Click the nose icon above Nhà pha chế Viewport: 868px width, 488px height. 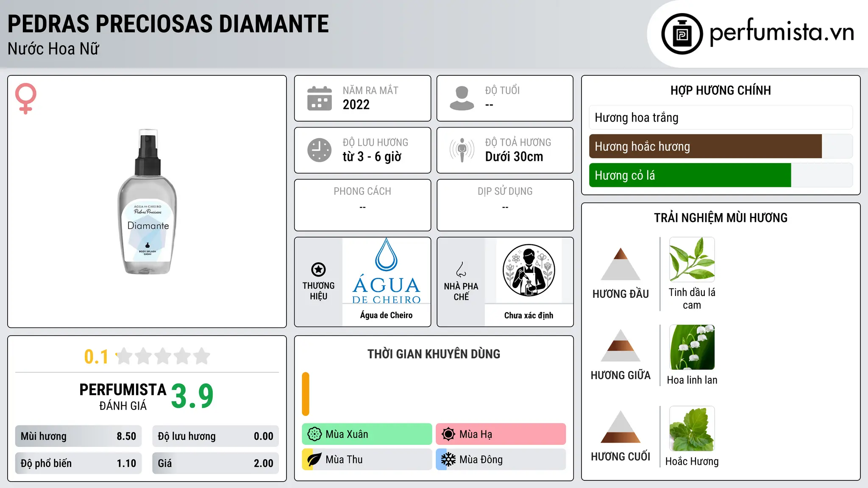461,269
